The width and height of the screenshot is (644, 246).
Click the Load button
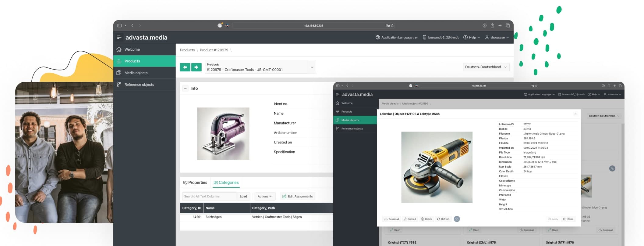(x=243, y=196)
